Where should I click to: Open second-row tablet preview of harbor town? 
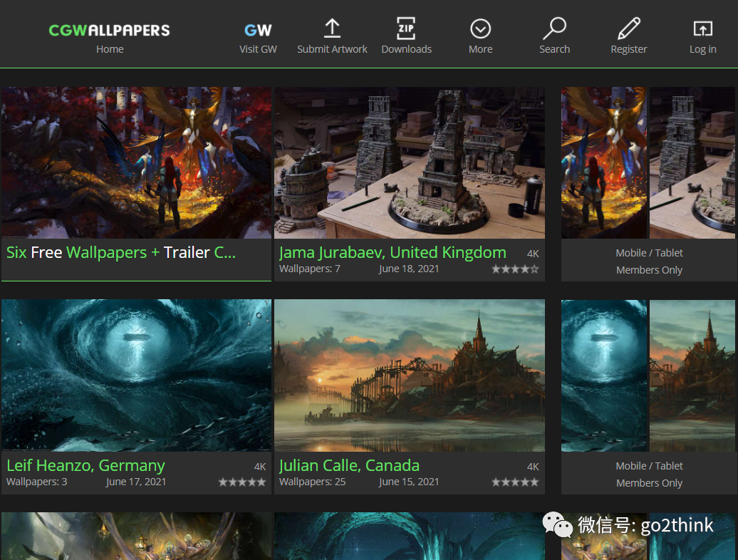pyautogui.click(x=692, y=375)
